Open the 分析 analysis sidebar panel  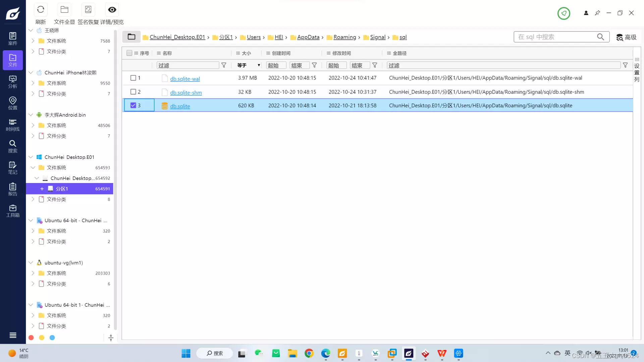pyautogui.click(x=13, y=82)
